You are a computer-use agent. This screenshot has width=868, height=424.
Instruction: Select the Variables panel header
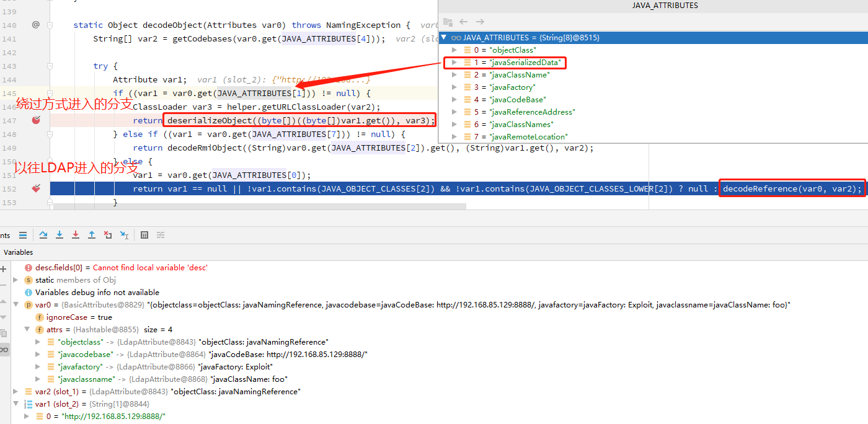[x=18, y=252]
